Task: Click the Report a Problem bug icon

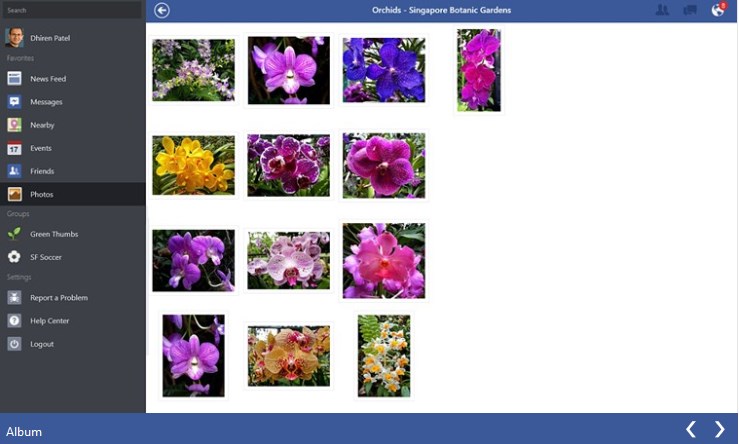Action: click(14, 297)
